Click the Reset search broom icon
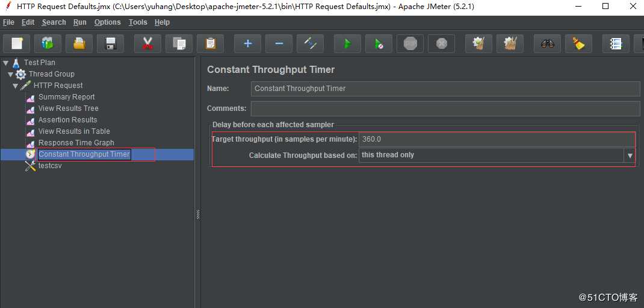The width and height of the screenshot is (644, 308). (578, 43)
